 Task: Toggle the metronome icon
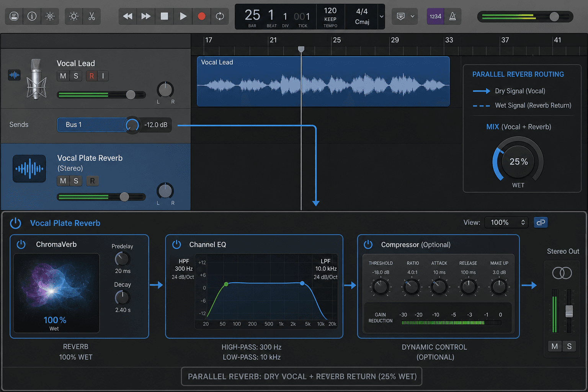[x=452, y=16]
